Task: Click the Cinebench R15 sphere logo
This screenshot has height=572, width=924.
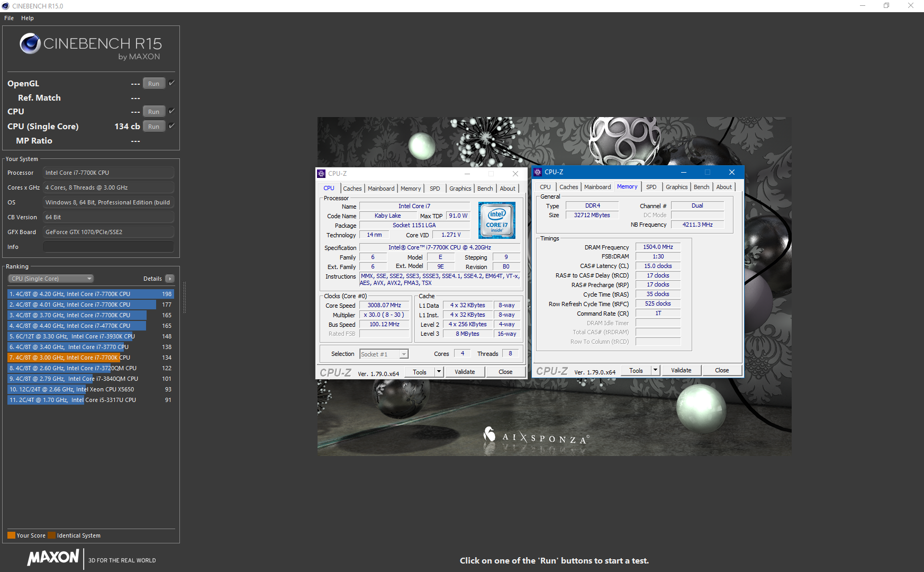Action: [30, 43]
